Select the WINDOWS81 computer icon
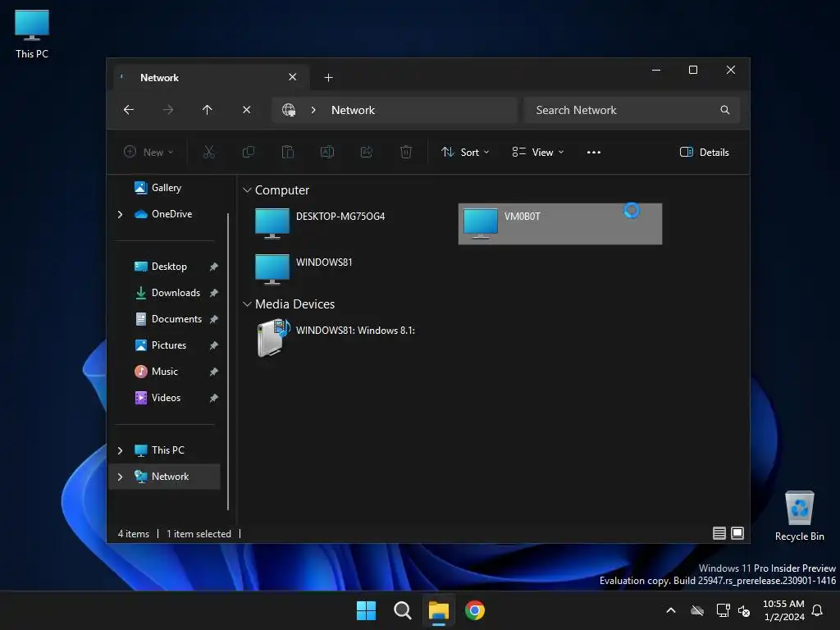 point(272,269)
